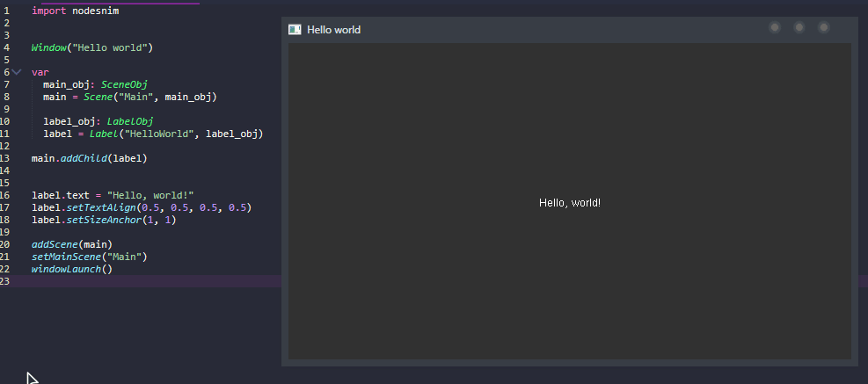Click line number 13 in the gutter
Screen dimensions: 868x384
pos(6,158)
